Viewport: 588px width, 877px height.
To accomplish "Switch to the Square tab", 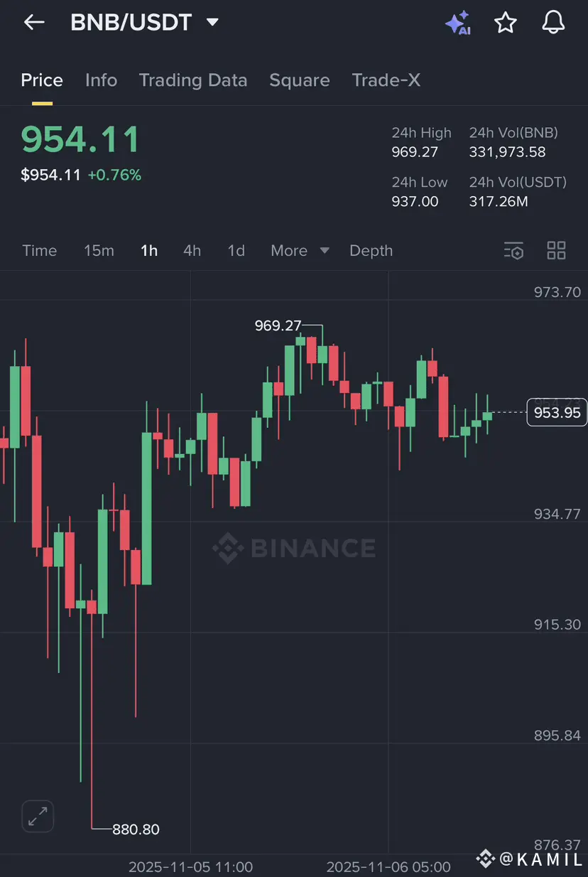I will click(299, 80).
